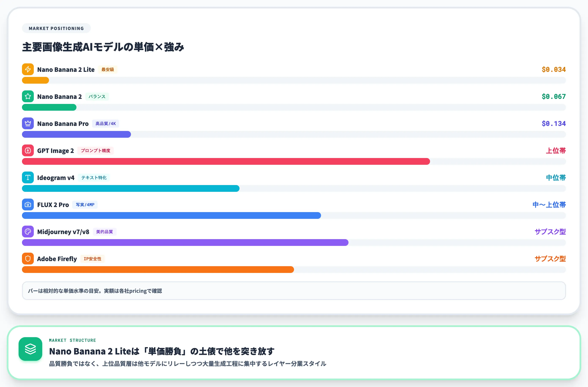Click the note box about バーは相対的な単価水準
Image resolution: width=588 pixels, height=387 pixels.
coord(294,291)
